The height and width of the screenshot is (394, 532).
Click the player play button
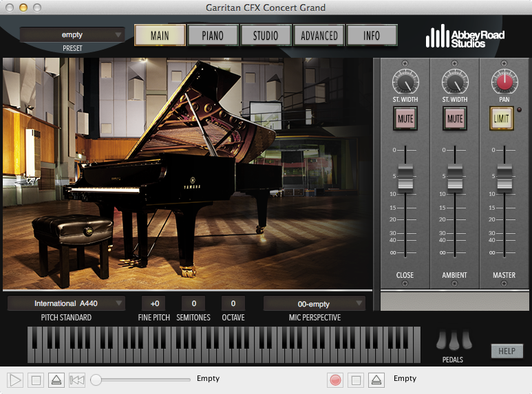tap(15, 380)
